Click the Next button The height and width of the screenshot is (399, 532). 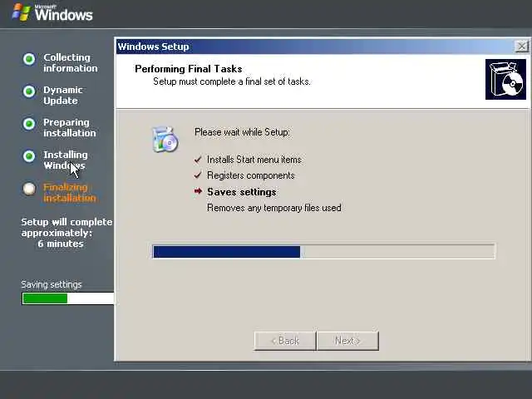coord(347,341)
